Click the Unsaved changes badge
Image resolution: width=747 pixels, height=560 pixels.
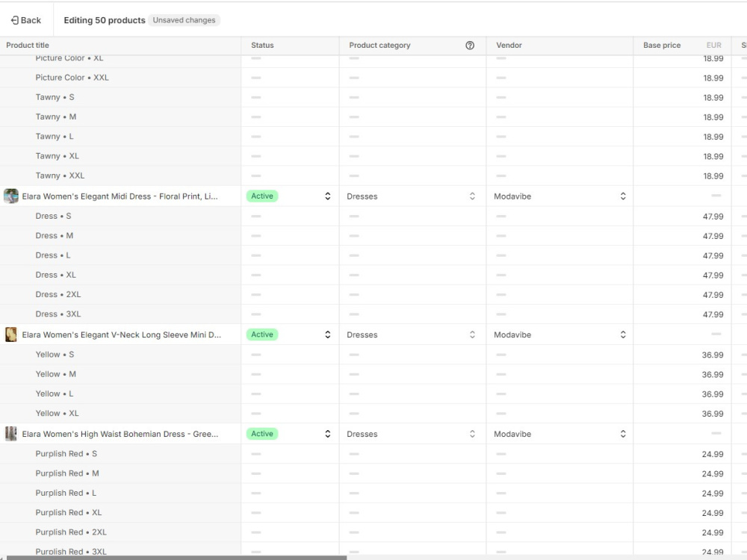(184, 20)
